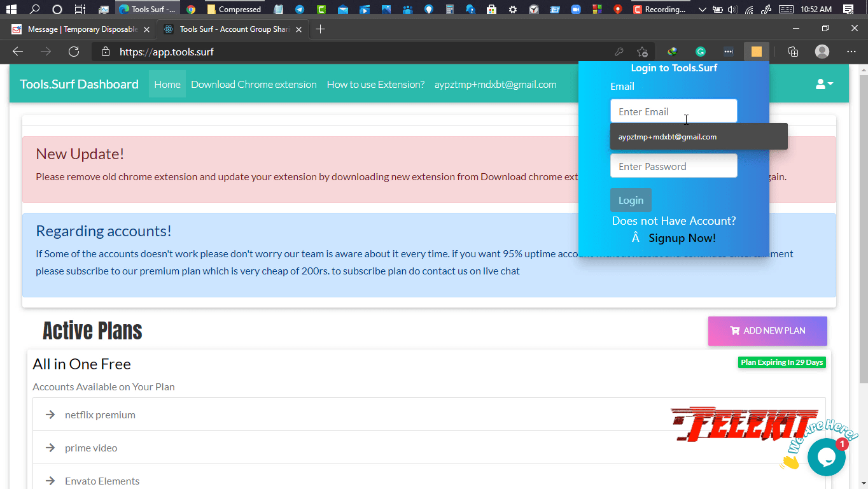Open the saved passwords key icon
Viewport: 868px width, 489px height.
point(619,52)
